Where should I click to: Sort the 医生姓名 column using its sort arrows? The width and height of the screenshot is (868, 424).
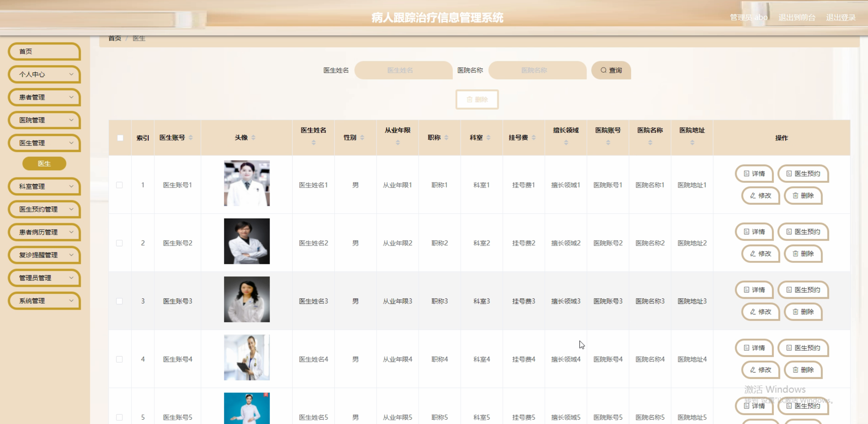pyautogui.click(x=313, y=143)
